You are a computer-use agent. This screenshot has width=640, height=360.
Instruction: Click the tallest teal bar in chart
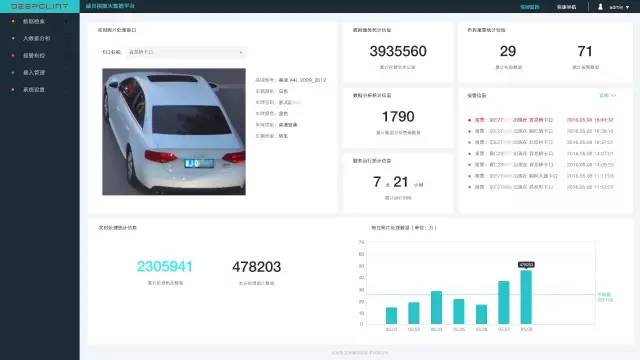pyautogui.click(x=526, y=297)
